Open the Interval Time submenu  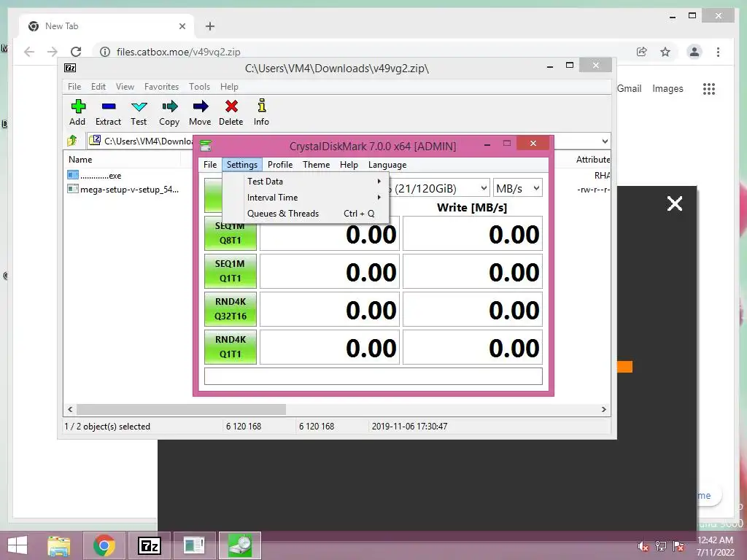point(306,198)
